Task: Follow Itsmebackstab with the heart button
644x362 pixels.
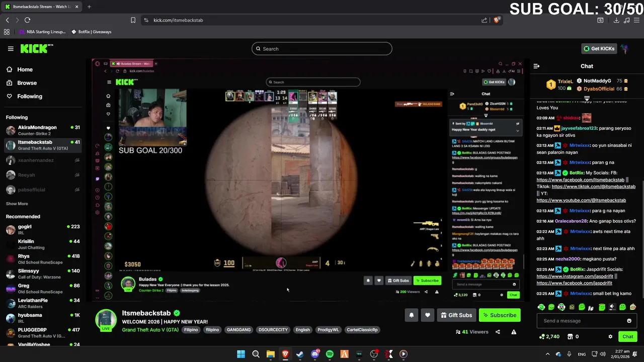Action: pyautogui.click(x=427, y=315)
